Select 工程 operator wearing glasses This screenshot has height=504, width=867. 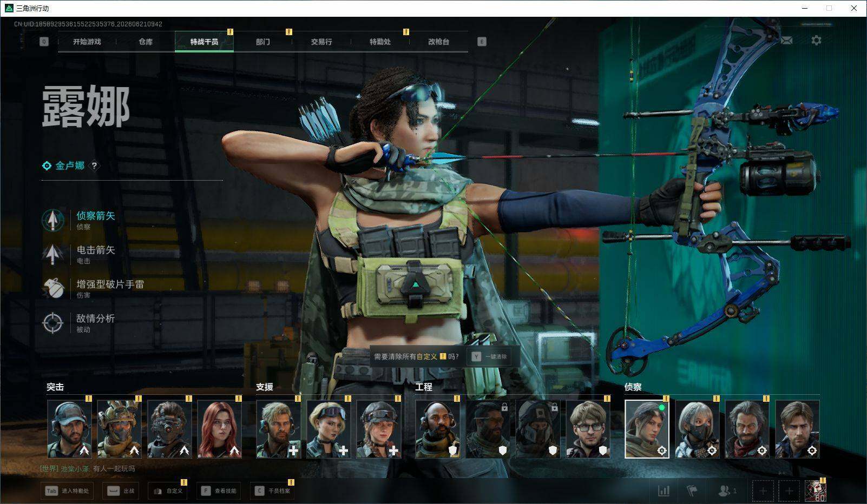pyautogui.click(x=588, y=429)
